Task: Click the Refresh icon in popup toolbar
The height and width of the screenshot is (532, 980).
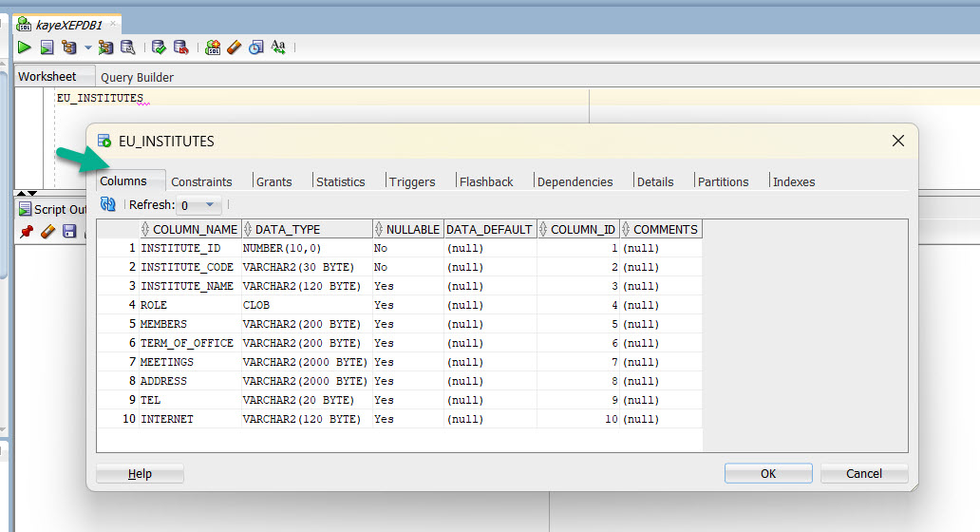Action: [x=108, y=204]
